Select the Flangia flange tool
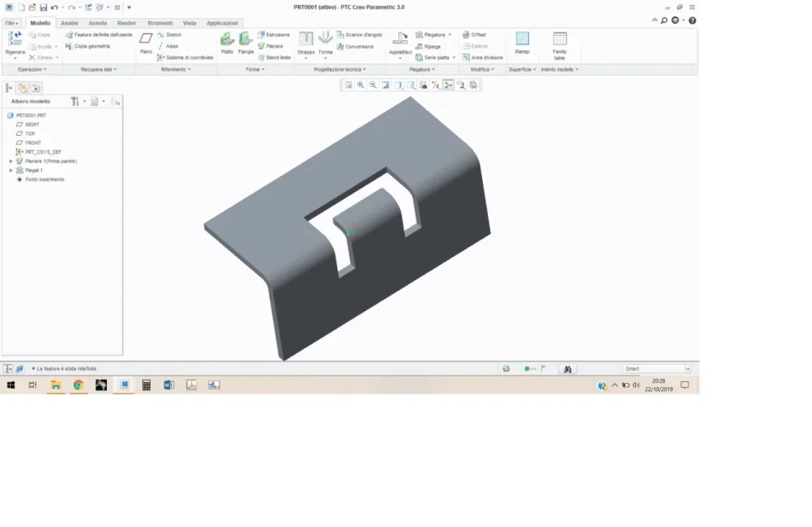The width and height of the screenshot is (812, 527). (x=245, y=43)
